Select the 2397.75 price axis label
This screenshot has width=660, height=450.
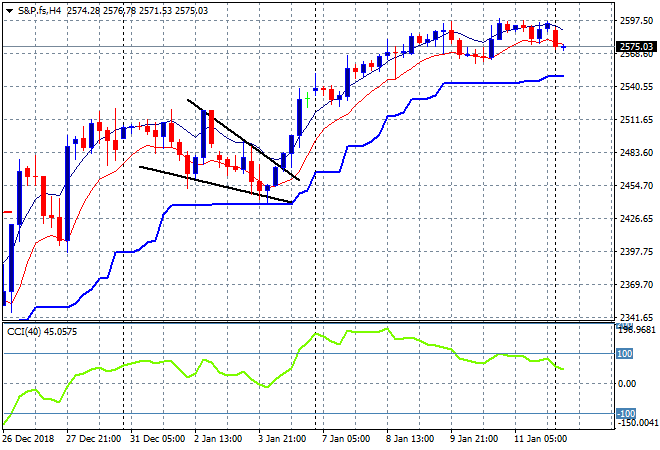click(x=636, y=252)
